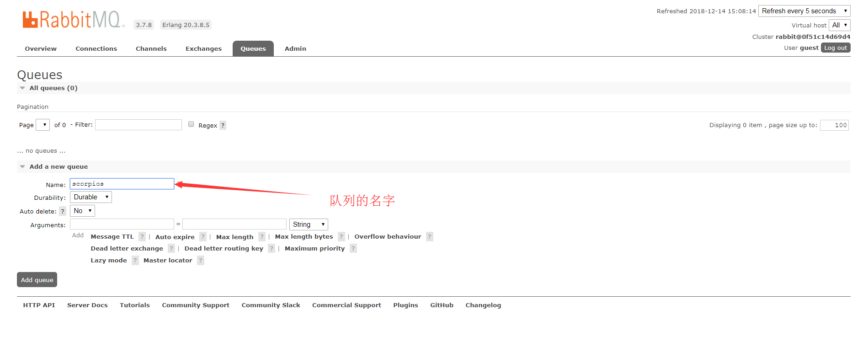Click the 3.7.8 version label
868x347 pixels.
point(144,25)
